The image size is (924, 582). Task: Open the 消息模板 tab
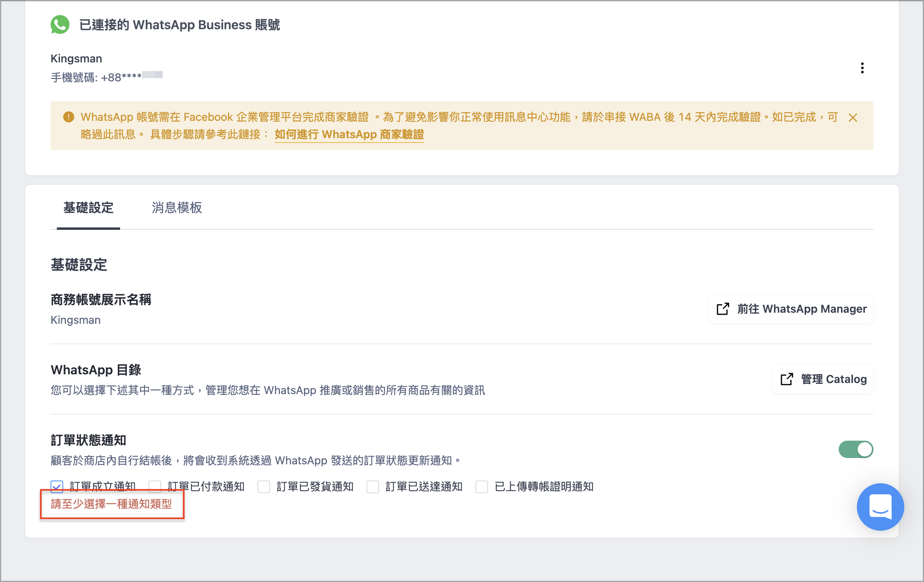click(x=177, y=208)
